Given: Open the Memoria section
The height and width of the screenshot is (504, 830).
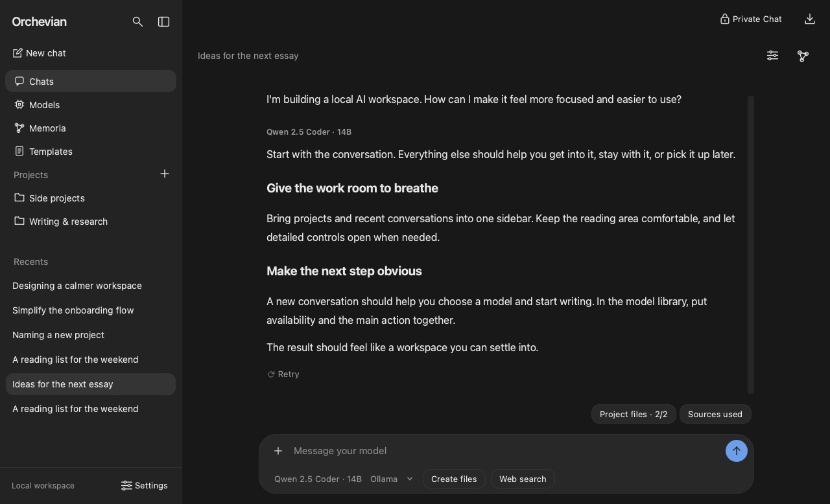Looking at the screenshot, I should tap(91, 128).
